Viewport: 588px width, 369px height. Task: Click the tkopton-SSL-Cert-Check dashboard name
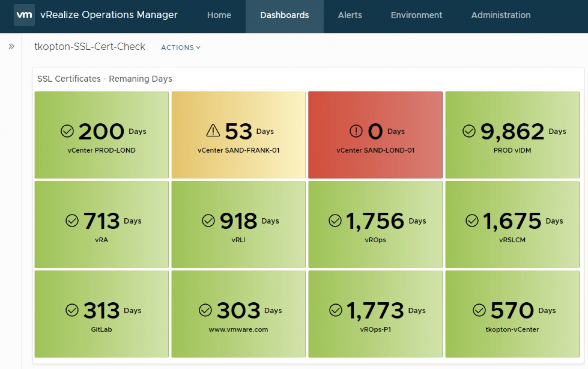90,46
